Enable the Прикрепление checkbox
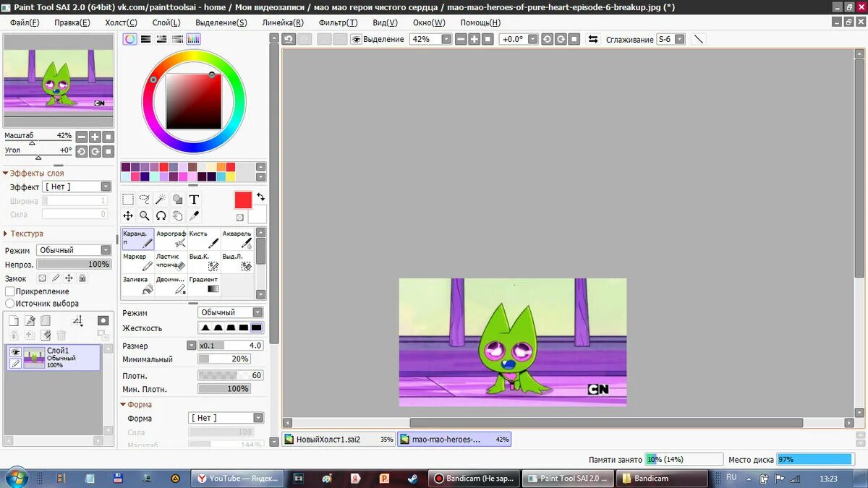The height and width of the screenshot is (488, 868). [9, 291]
